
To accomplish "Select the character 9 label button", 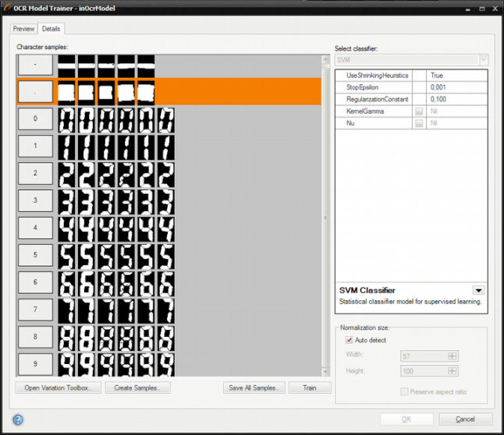I will pos(36,364).
